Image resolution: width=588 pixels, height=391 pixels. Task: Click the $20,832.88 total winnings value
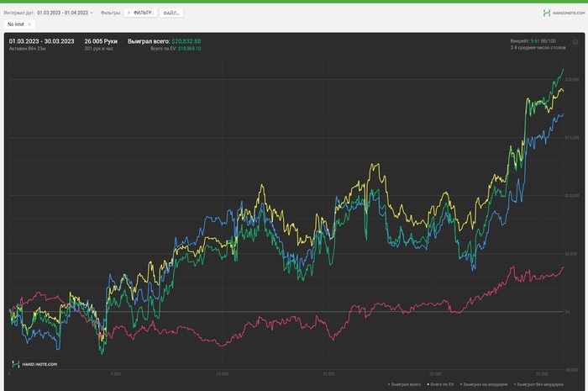tap(186, 41)
